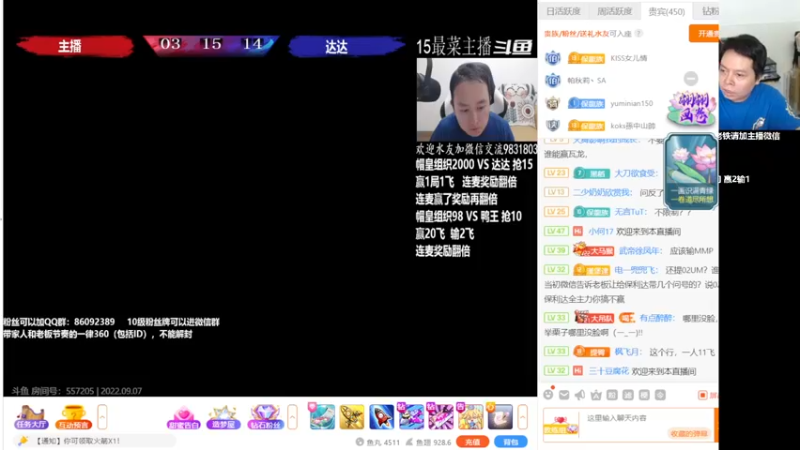This screenshot has width=800, height=450.
Task: Open KISS女儿情 user entry
Action: pos(629,58)
